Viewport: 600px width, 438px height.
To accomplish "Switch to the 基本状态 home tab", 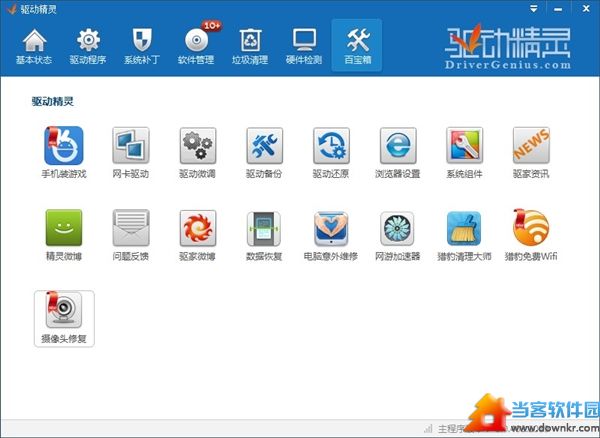I will (x=34, y=46).
